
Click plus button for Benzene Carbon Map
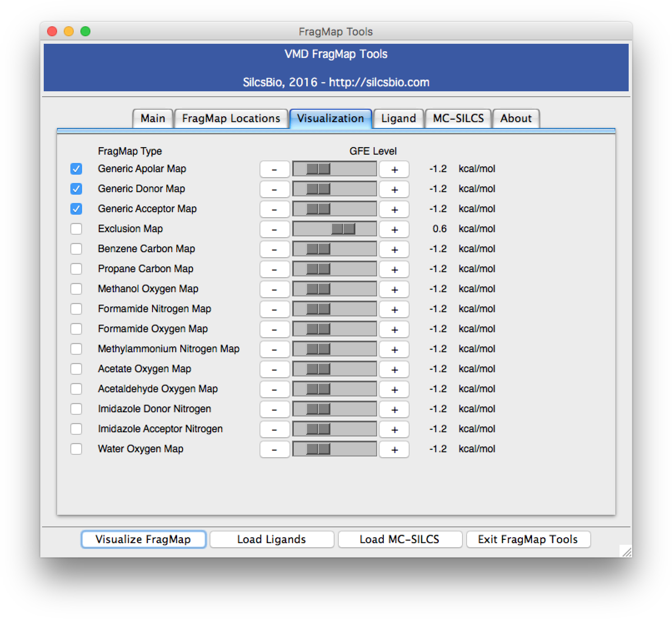coord(394,249)
